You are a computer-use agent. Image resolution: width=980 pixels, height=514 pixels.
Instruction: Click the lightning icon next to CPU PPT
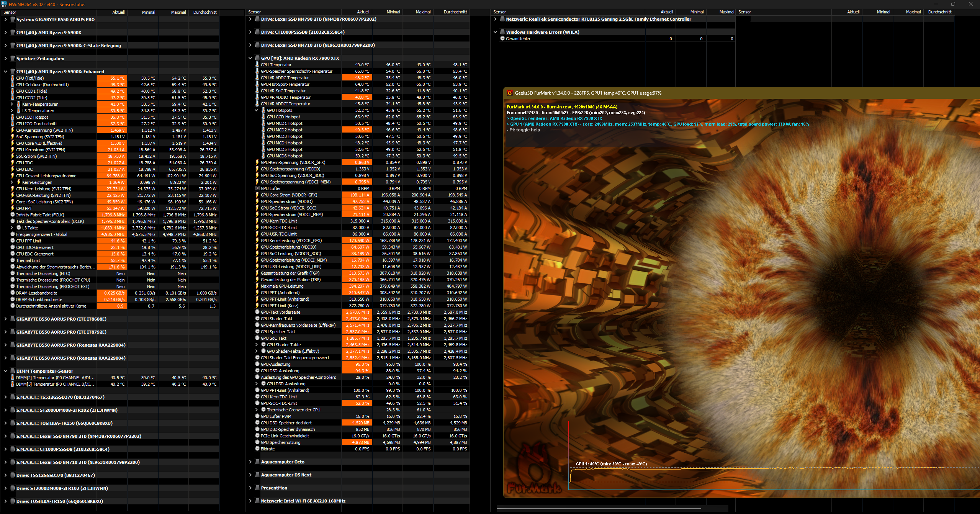point(13,208)
